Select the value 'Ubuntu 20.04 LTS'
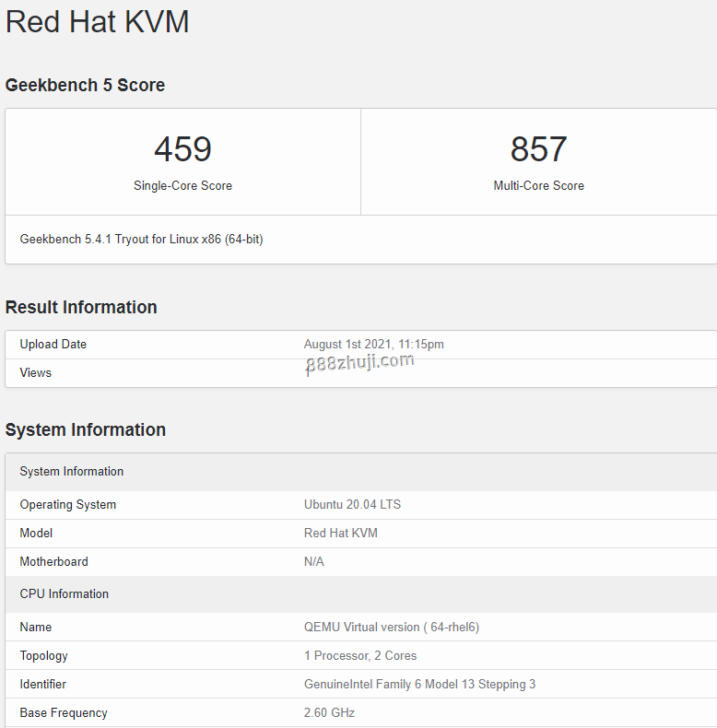The width and height of the screenshot is (717, 728). click(352, 505)
